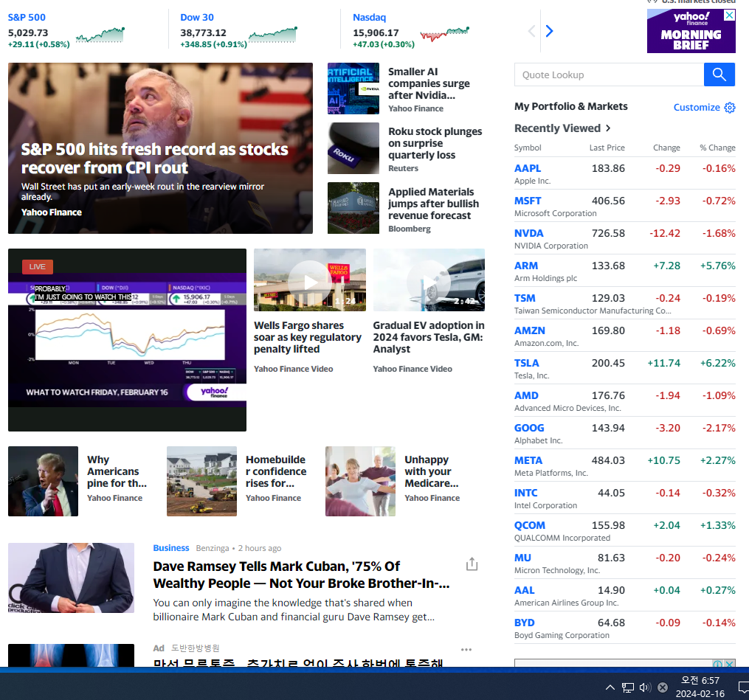Open Homebuilder confidence rises story
Viewport: 749px width, 700px height.
(x=276, y=471)
